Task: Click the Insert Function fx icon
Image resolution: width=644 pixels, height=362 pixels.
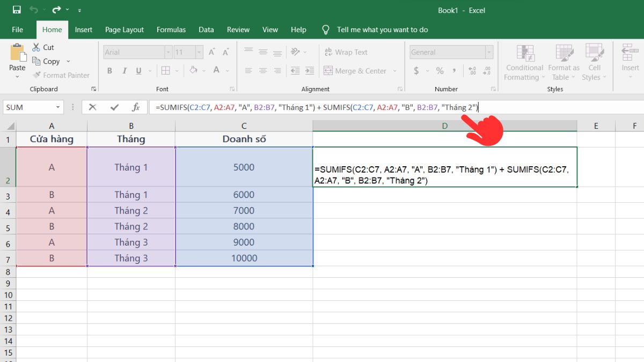Action: click(x=136, y=107)
